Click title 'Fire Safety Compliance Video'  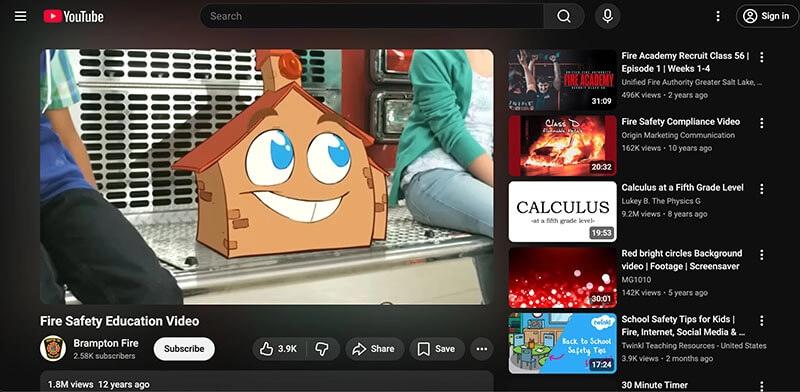click(681, 121)
